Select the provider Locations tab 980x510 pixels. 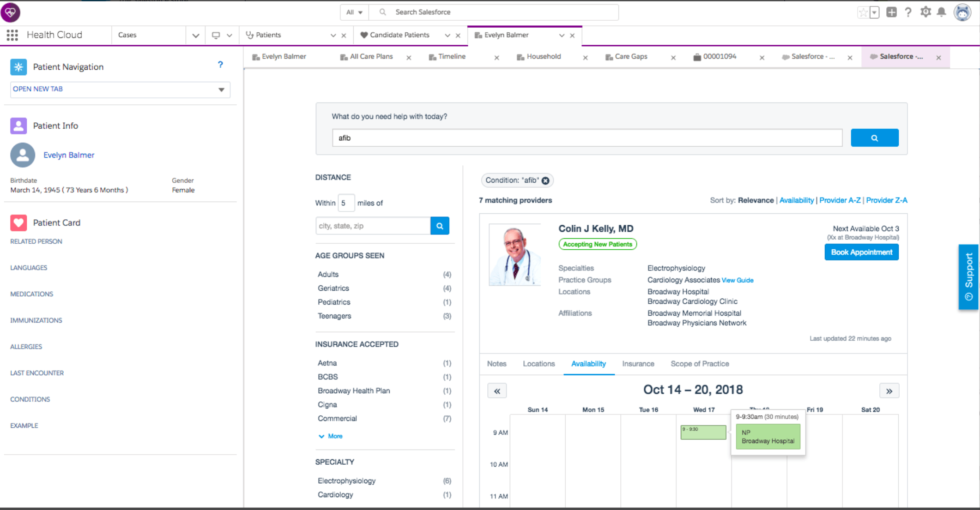click(538, 364)
